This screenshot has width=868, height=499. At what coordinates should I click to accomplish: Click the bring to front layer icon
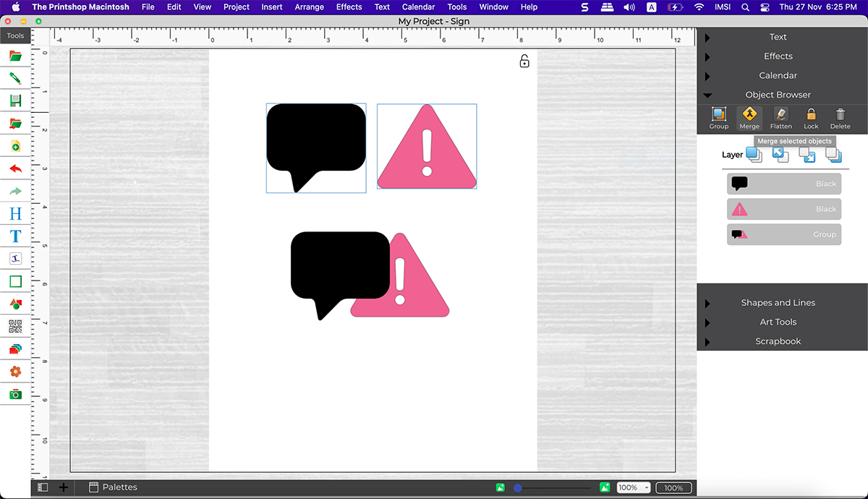click(754, 154)
